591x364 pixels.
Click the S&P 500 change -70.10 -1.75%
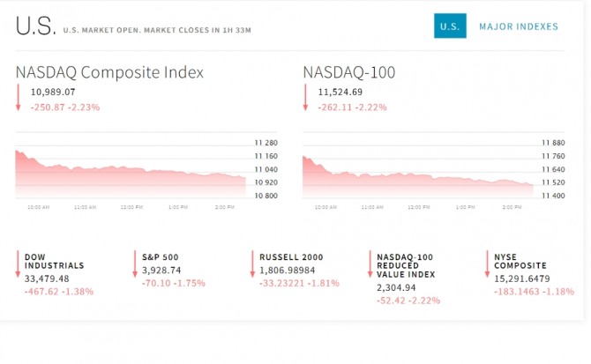174,284
